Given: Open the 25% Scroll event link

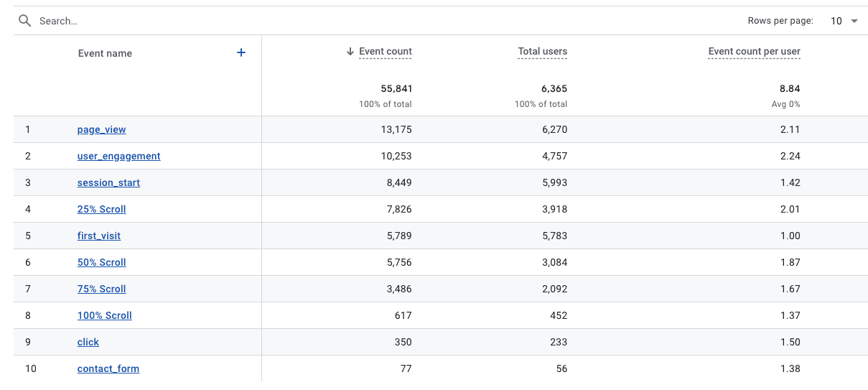Looking at the screenshot, I should 101,210.
